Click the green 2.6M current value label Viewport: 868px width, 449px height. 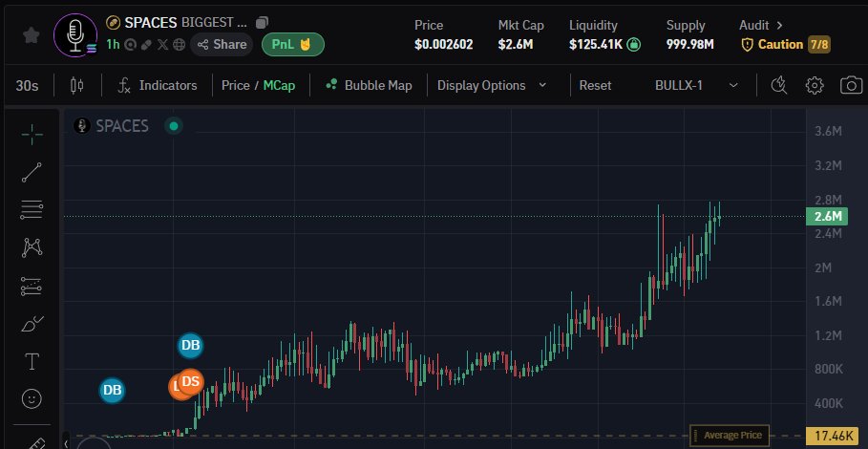pos(827,217)
